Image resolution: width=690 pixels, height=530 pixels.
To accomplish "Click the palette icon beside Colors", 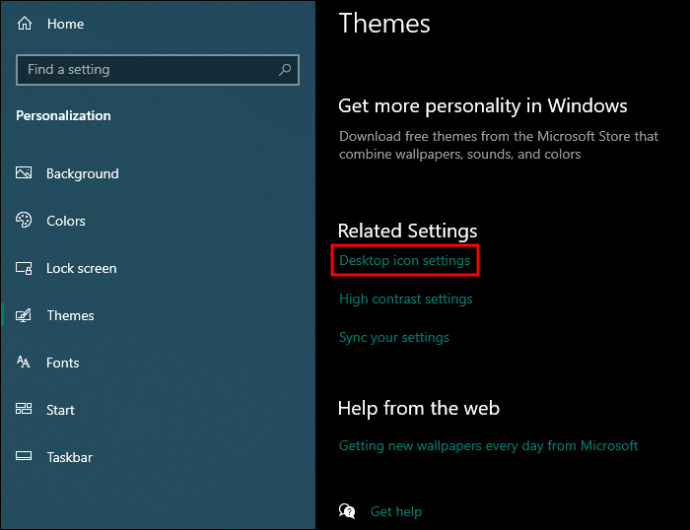I will pyautogui.click(x=24, y=220).
